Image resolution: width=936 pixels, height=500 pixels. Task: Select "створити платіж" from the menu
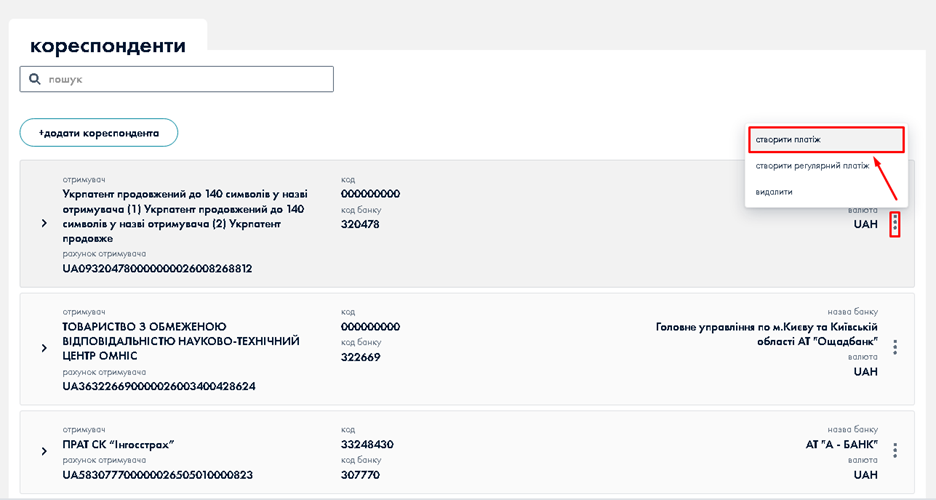pyautogui.click(x=824, y=139)
